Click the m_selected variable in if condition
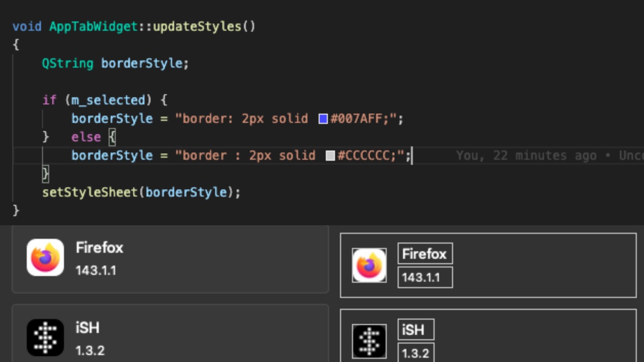This screenshot has height=362, width=644. click(x=108, y=100)
